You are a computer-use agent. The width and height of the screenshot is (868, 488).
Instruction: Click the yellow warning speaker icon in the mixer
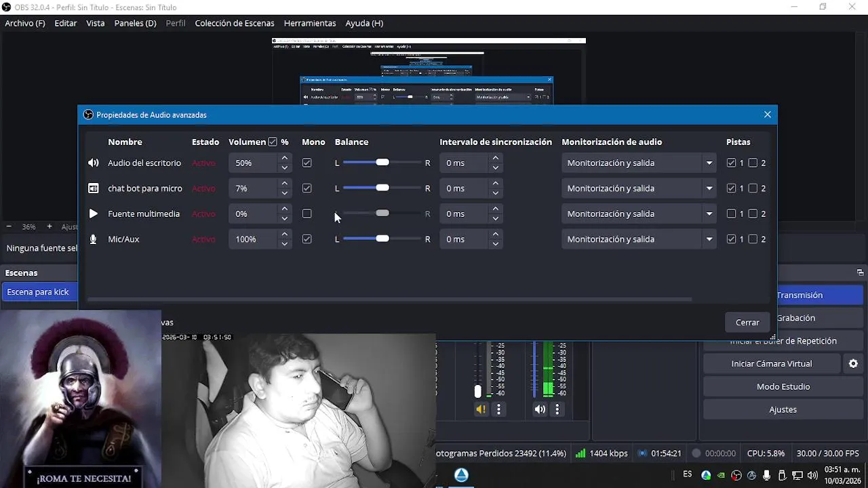(x=481, y=409)
